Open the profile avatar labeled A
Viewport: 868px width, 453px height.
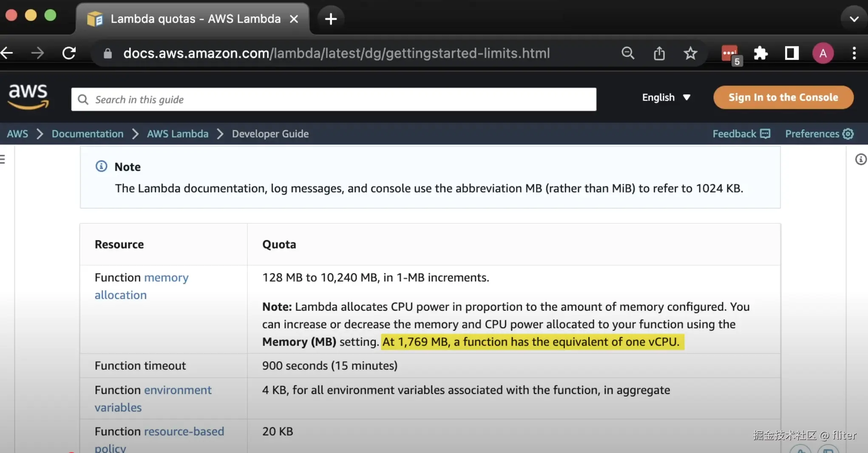pyautogui.click(x=823, y=53)
